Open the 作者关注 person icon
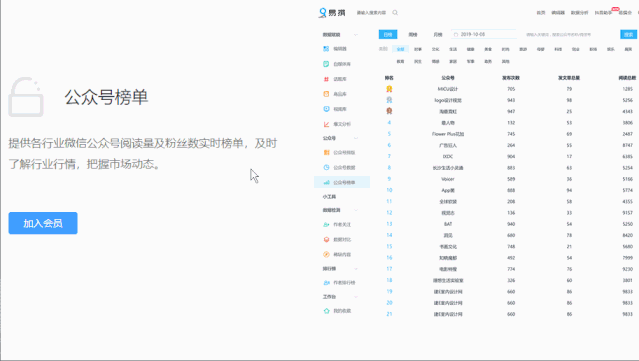Screen dimensions: 639x361 pyautogui.click(x=326, y=225)
